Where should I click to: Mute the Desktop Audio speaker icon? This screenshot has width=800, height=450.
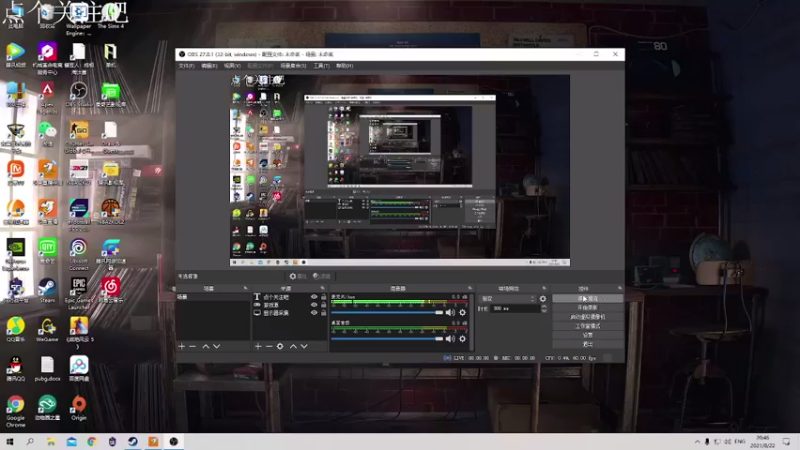click(x=450, y=339)
